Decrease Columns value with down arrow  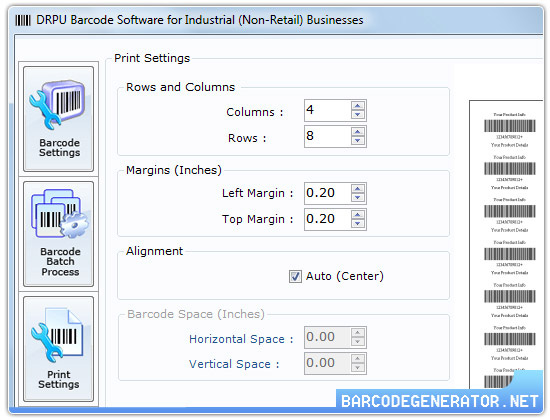(357, 115)
